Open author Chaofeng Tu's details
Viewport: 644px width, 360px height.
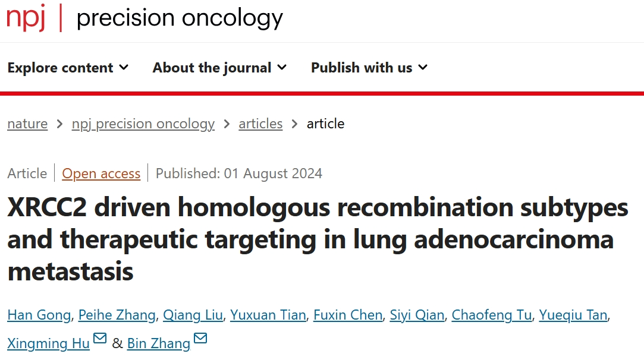tap(492, 315)
